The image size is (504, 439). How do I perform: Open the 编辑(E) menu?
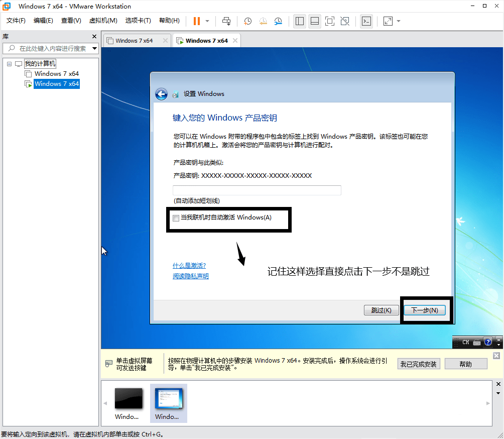coord(43,21)
